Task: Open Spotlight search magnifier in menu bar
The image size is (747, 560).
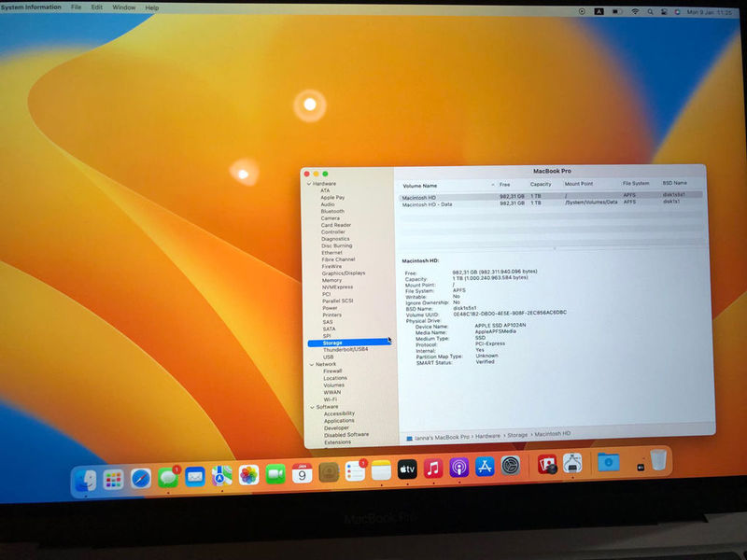Action: pos(650,12)
